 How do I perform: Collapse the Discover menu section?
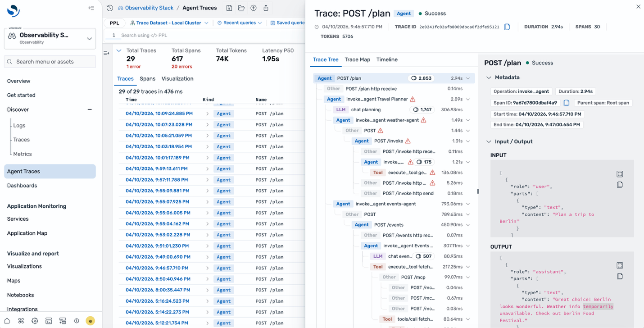click(89, 109)
